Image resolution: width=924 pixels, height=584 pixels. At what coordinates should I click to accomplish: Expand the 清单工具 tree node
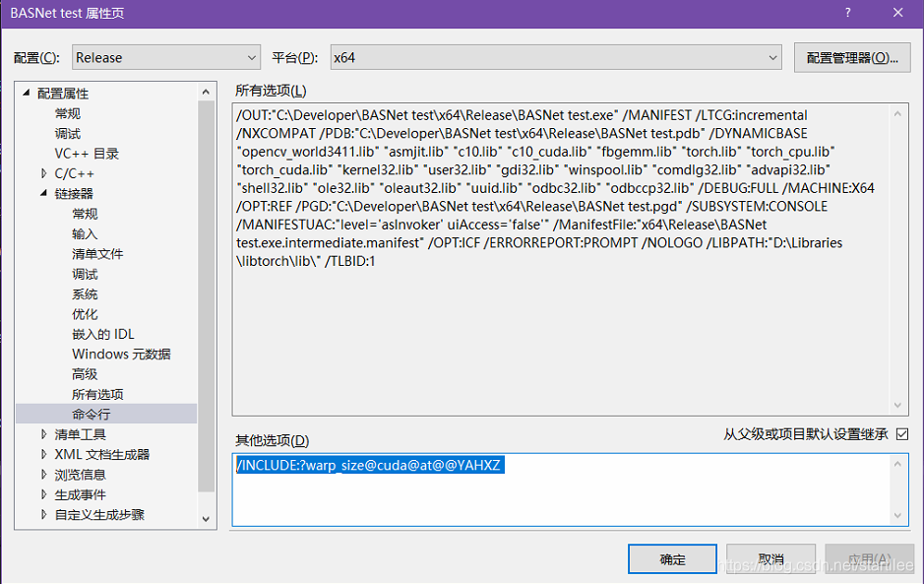pyautogui.click(x=43, y=434)
